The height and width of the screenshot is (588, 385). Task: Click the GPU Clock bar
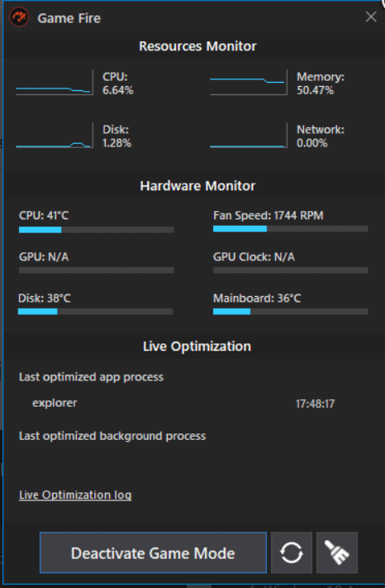(291, 270)
